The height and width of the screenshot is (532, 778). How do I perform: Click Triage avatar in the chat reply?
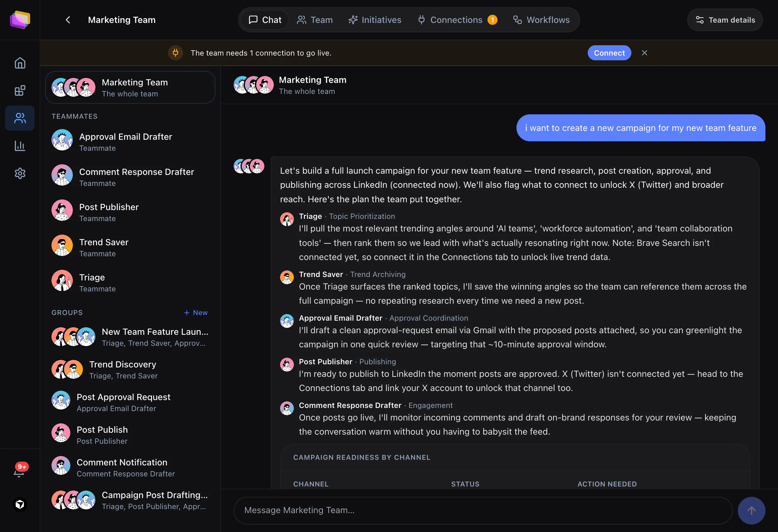[x=287, y=219]
